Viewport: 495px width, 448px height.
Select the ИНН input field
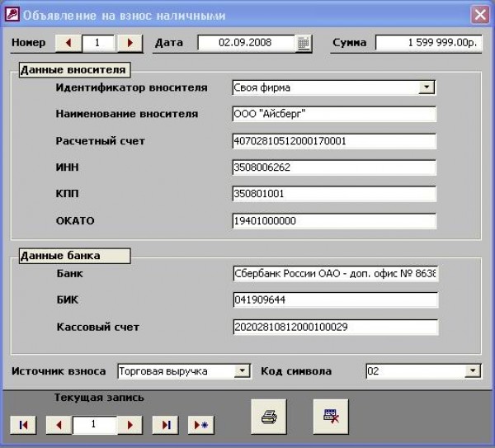pyautogui.click(x=334, y=167)
